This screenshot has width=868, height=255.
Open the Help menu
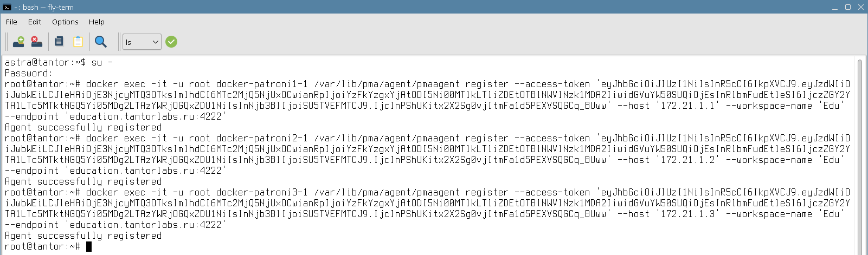(97, 22)
